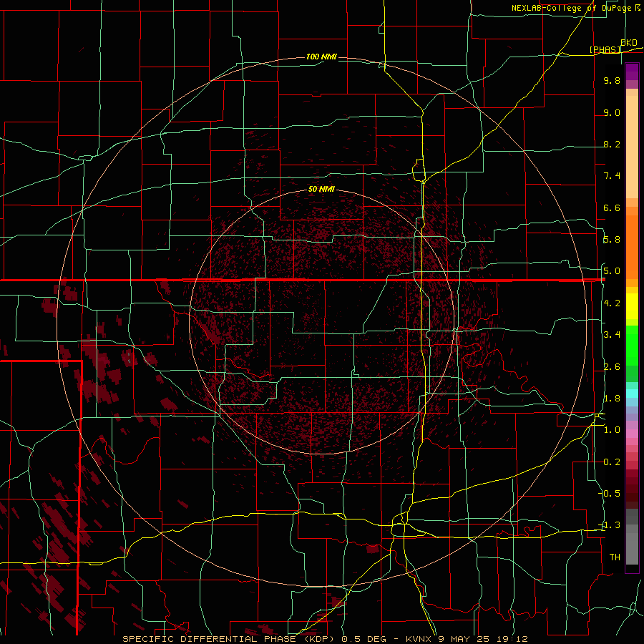644x644 pixels.
Task: Click the 6.6 value on the color scale
Action: click(x=612, y=208)
